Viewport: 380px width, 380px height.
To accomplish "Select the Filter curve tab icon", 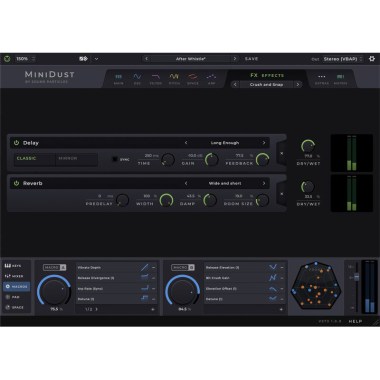I will tap(156, 77).
